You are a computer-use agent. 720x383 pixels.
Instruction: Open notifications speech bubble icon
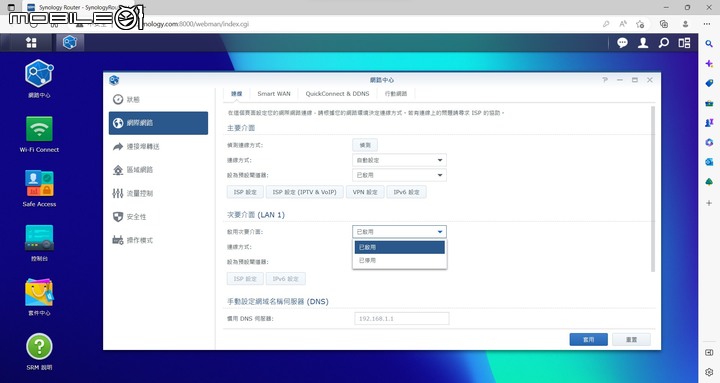(x=622, y=43)
